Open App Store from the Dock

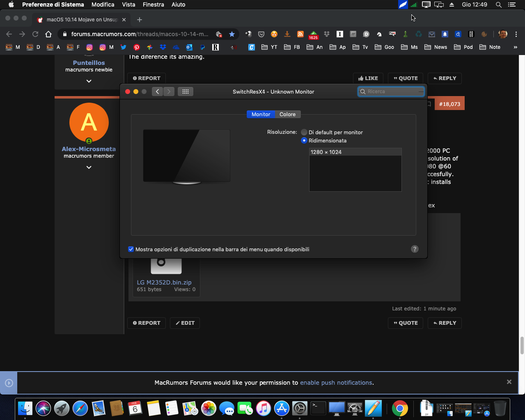282,408
